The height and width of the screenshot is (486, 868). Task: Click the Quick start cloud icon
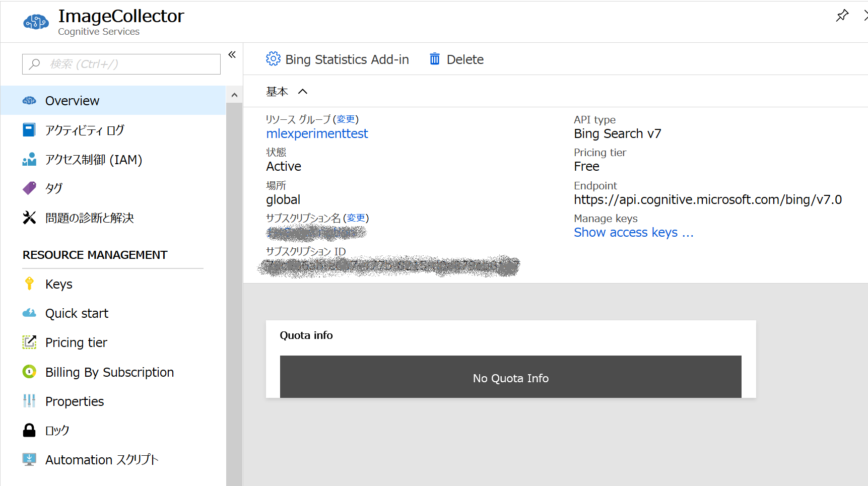(29, 313)
